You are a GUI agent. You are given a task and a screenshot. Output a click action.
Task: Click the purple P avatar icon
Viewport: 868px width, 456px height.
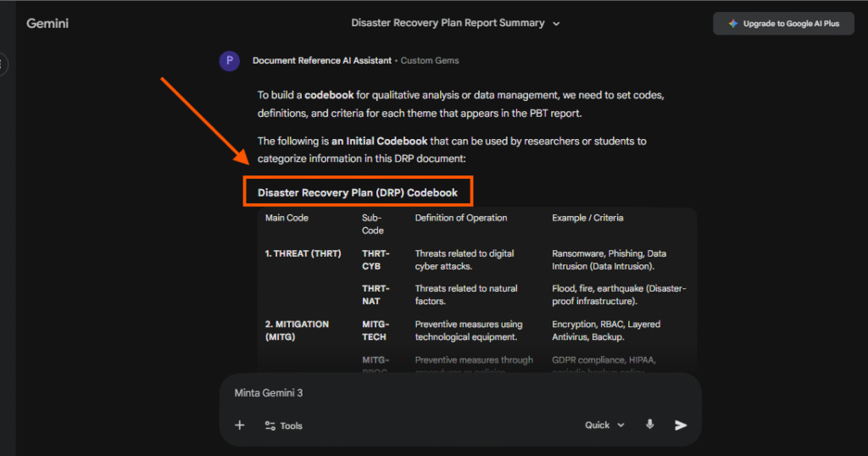tap(229, 61)
